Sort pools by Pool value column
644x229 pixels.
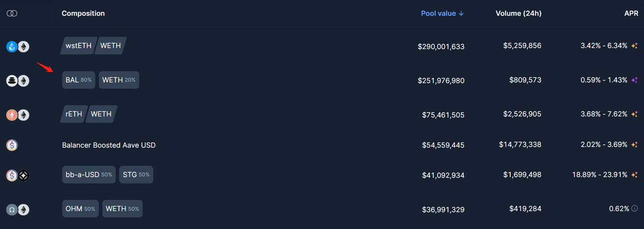(x=442, y=14)
